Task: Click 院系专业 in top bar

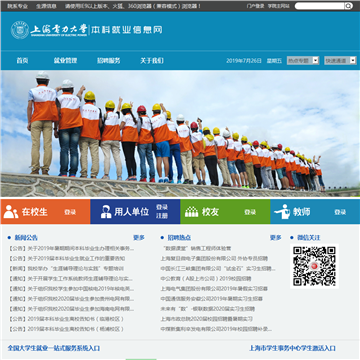Action: pyautogui.click(x=18, y=6)
